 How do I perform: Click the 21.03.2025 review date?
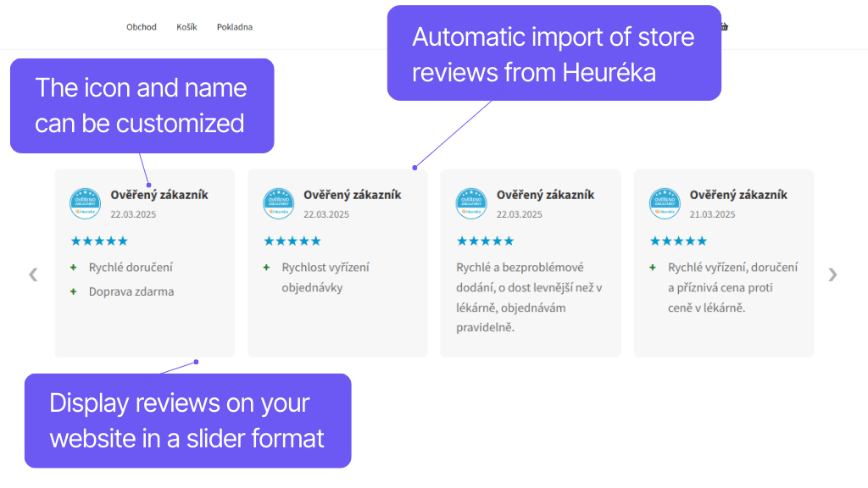click(x=712, y=214)
